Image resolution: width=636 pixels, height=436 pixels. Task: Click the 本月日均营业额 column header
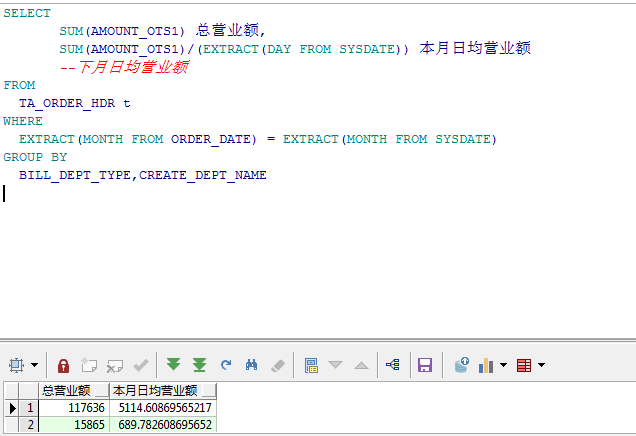pos(163,391)
